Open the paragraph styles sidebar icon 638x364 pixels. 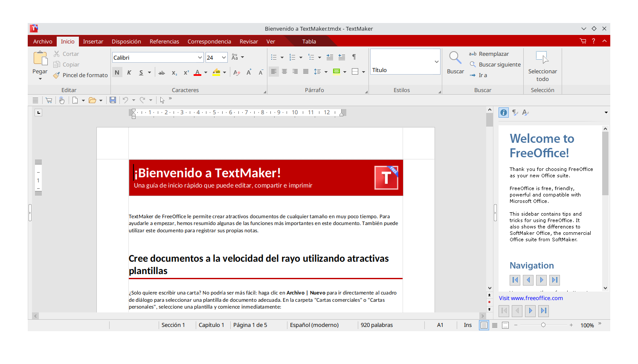pos(515,113)
